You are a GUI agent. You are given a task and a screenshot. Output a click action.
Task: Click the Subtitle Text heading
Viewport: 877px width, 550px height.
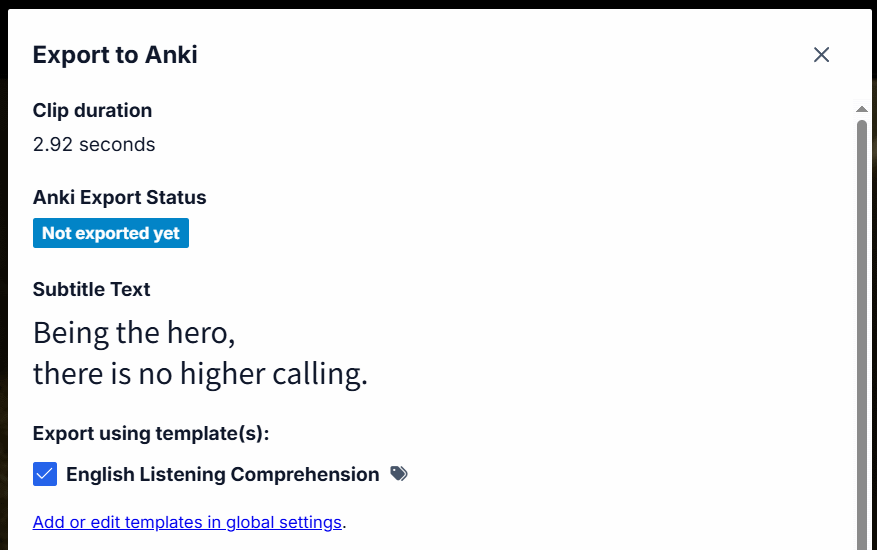[91, 289]
